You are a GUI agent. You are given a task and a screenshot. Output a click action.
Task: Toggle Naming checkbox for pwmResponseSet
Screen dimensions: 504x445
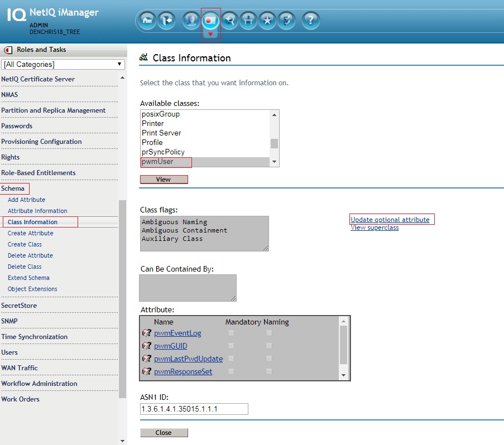click(269, 371)
